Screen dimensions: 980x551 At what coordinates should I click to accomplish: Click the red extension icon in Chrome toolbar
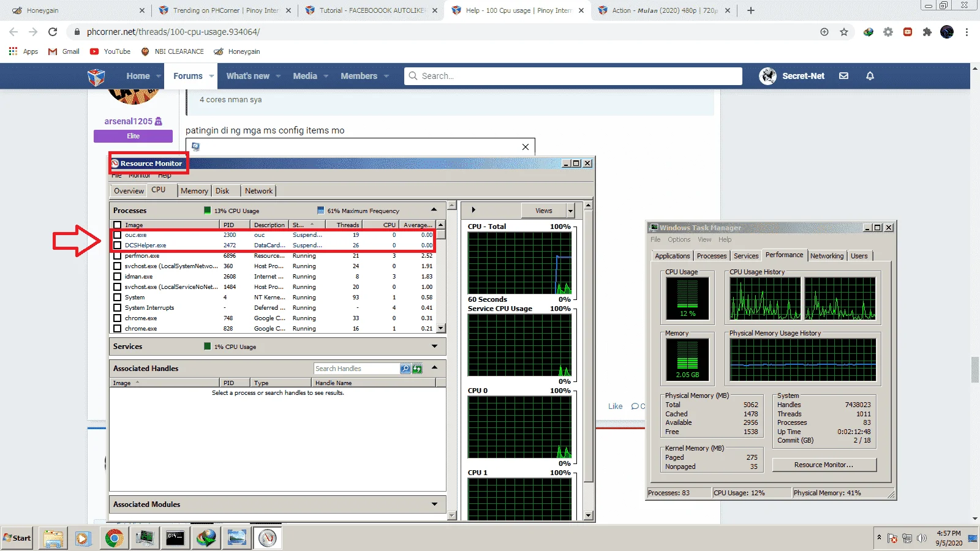click(x=908, y=32)
